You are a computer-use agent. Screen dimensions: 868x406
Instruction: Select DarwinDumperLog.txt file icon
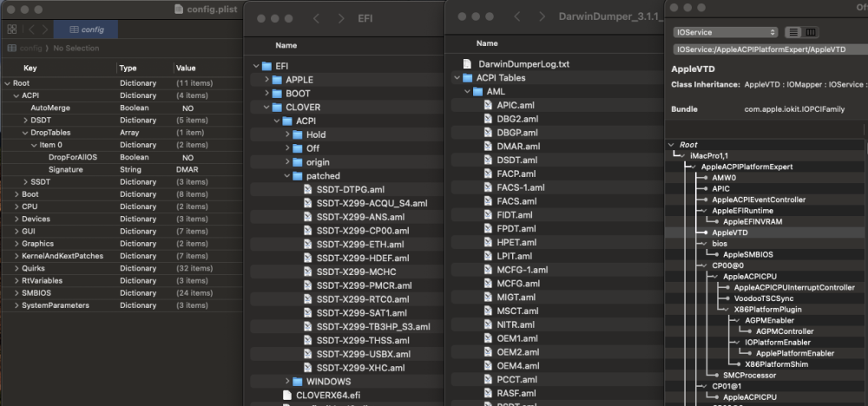point(467,64)
